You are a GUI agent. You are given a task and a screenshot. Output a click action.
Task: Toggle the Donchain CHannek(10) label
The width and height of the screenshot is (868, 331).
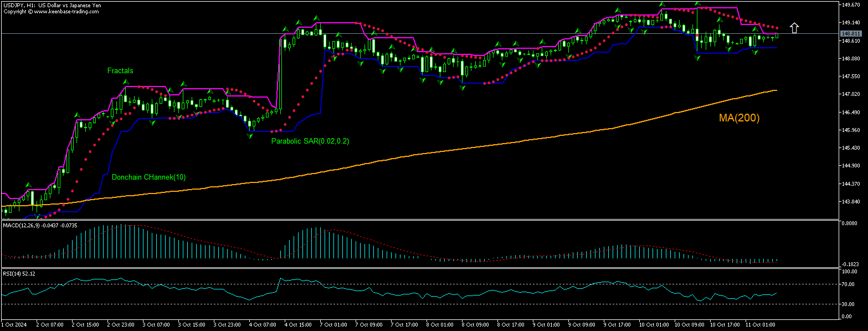pyautogui.click(x=149, y=177)
